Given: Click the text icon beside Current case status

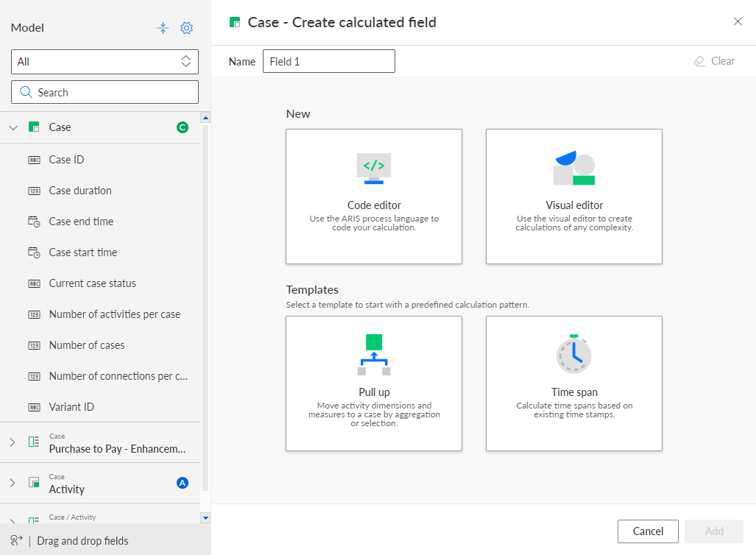Looking at the screenshot, I should (35, 283).
